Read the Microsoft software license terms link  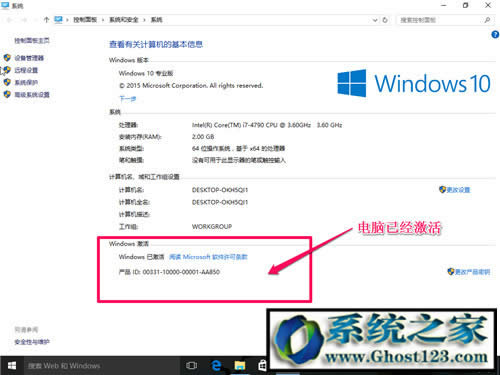point(208,257)
